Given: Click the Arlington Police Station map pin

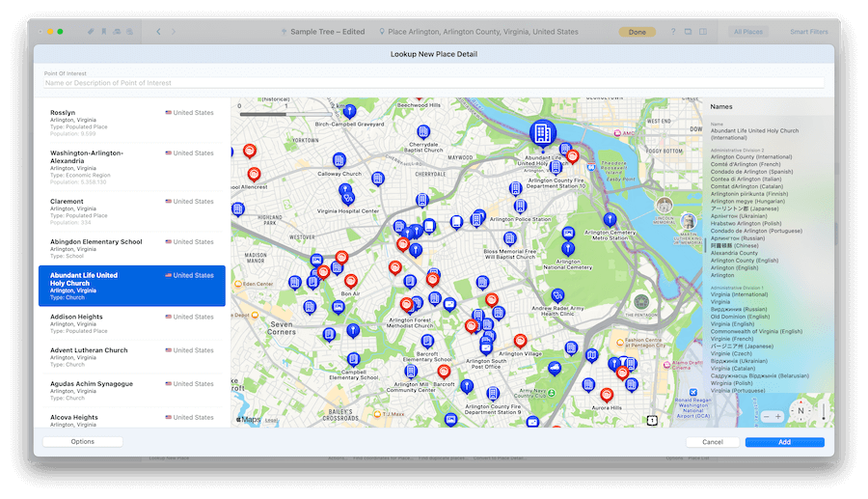Looking at the screenshot, I should [520, 206].
